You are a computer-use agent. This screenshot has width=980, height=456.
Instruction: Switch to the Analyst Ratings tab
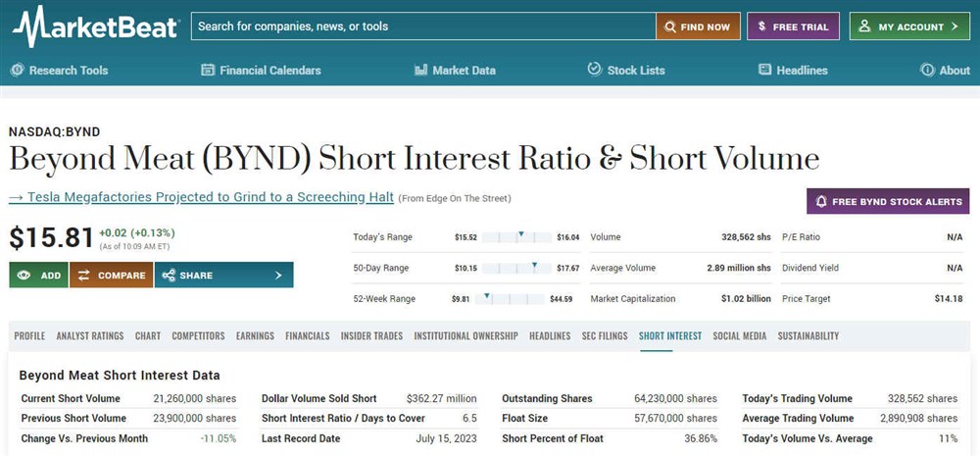coord(90,336)
